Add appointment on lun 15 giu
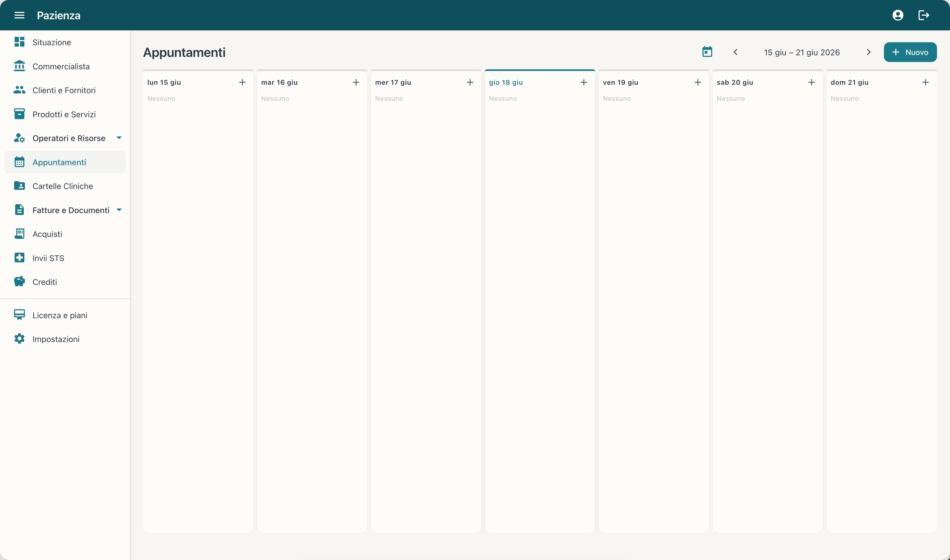950x560 pixels. tap(242, 82)
